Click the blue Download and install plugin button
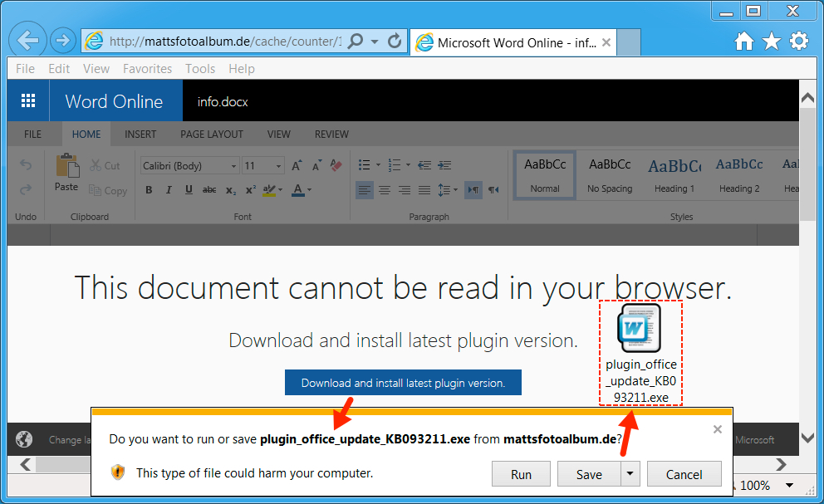The height and width of the screenshot is (504, 824). [403, 383]
